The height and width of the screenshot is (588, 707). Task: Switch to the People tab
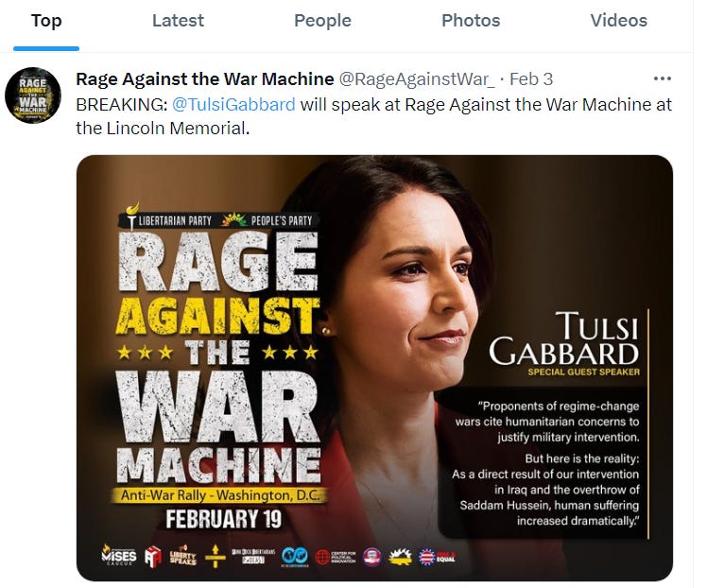tap(322, 21)
